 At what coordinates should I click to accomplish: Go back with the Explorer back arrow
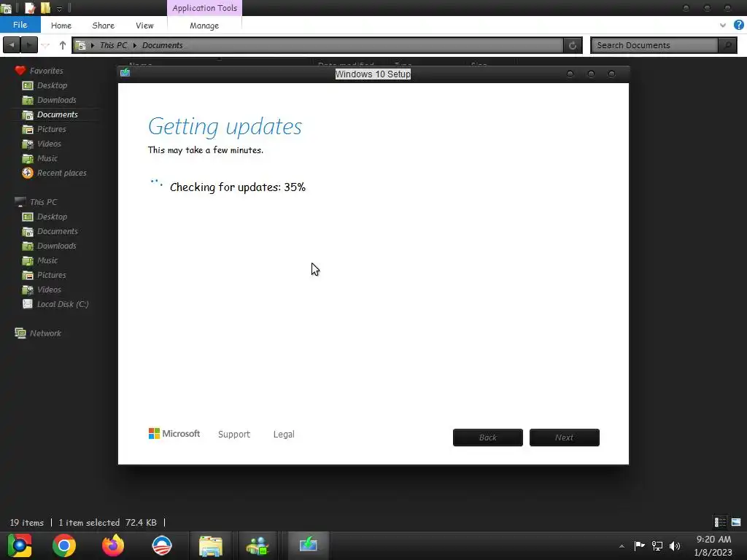(12, 45)
